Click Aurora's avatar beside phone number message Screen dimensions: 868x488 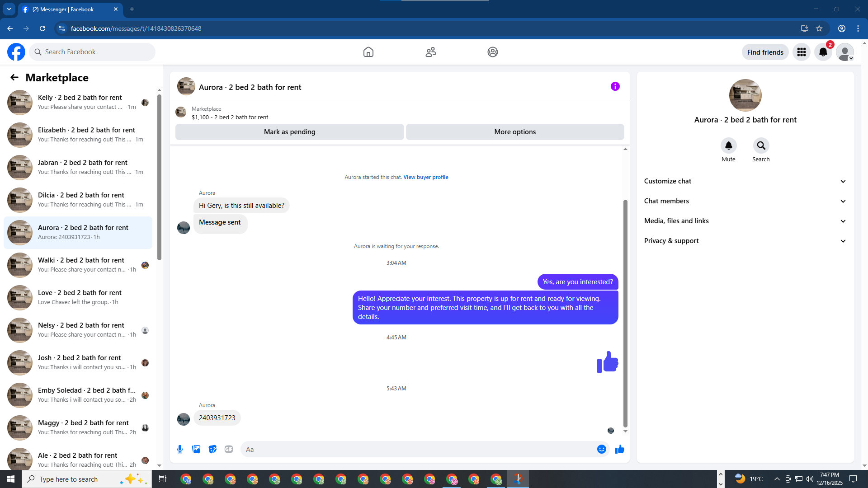[184, 419]
